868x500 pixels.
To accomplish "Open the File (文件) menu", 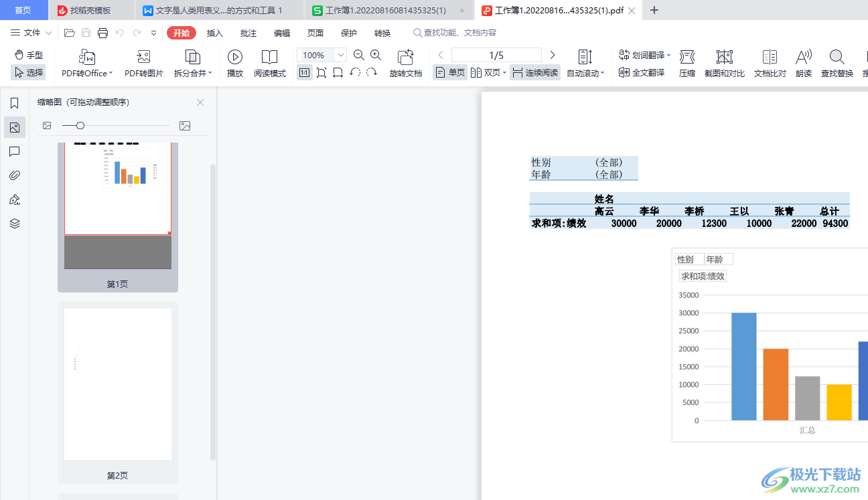I will click(31, 33).
